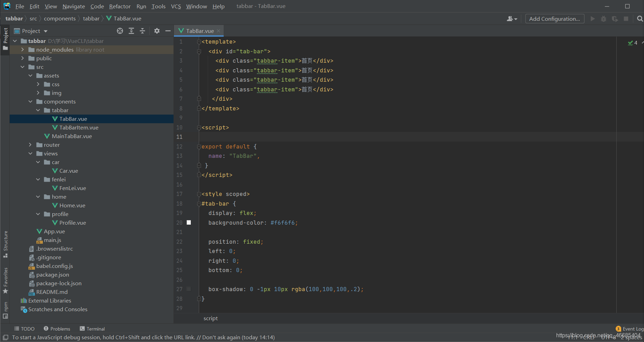The height and width of the screenshot is (342, 644).
Task: Toggle fold marker at closing brace line 28
Action: pyautogui.click(x=199, y=298)
